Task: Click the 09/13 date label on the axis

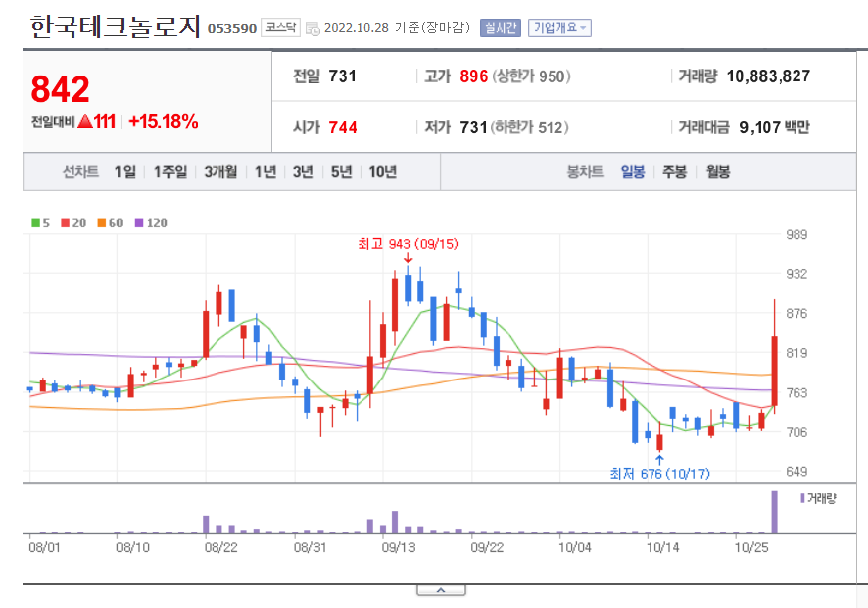Action: click(398, 548)
